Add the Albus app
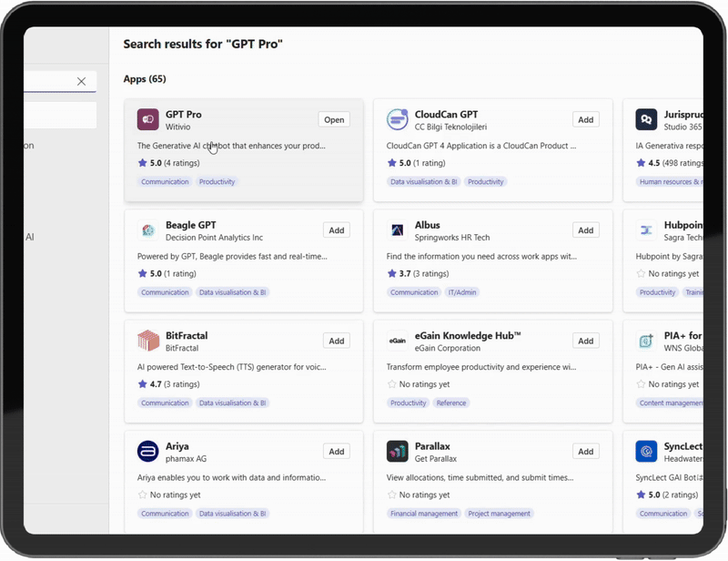 [x=586, y=230]
